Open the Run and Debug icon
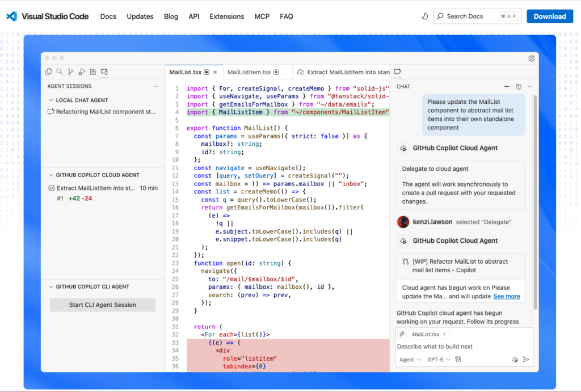Screen dimensions: 581x392 pos(82,72)
